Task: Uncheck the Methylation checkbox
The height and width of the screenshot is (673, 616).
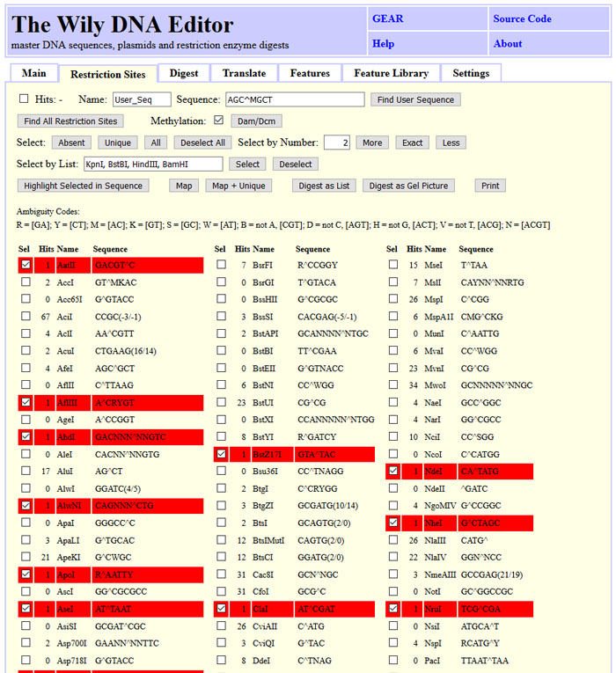Action: point(219,121)
